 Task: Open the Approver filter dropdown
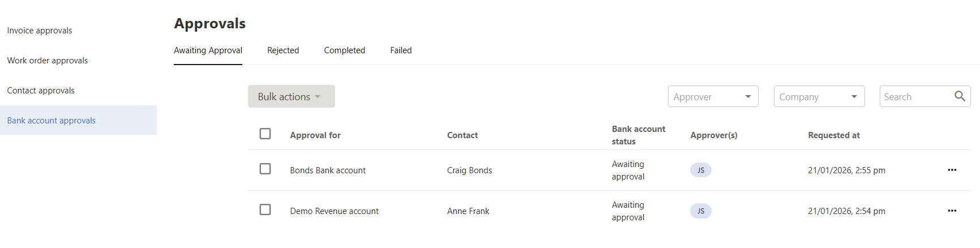tap(713, 97)
